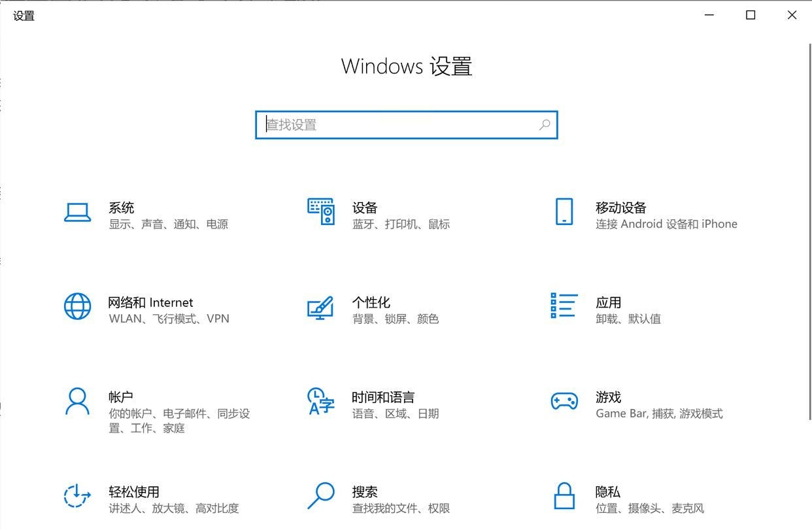
Task: Click the WLAN、飞行模式、VPN description
Action: [x=169, y=319]
